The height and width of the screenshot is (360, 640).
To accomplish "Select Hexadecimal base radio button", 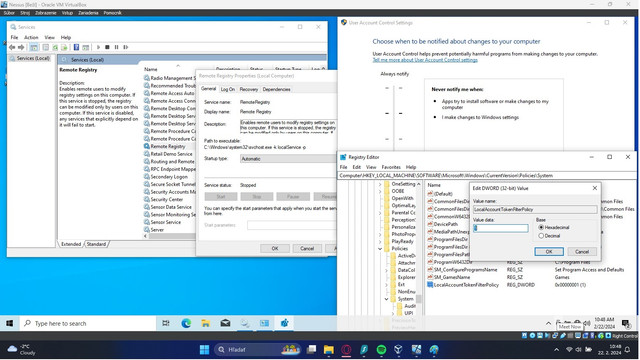I will 541,227.
